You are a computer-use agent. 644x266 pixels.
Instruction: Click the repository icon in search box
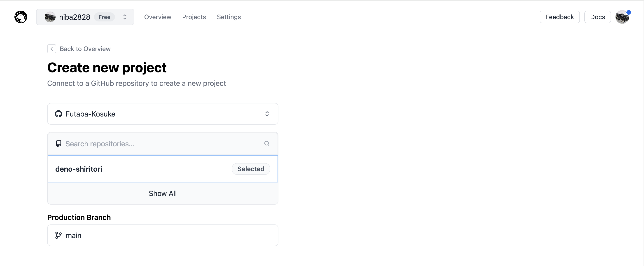(58, 144)
